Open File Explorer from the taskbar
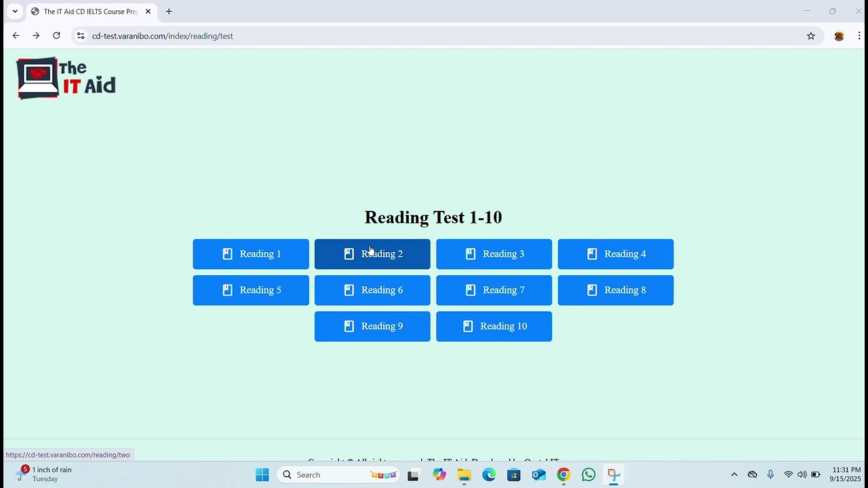This screenshot has width=868, height=488. coord(464,474)
